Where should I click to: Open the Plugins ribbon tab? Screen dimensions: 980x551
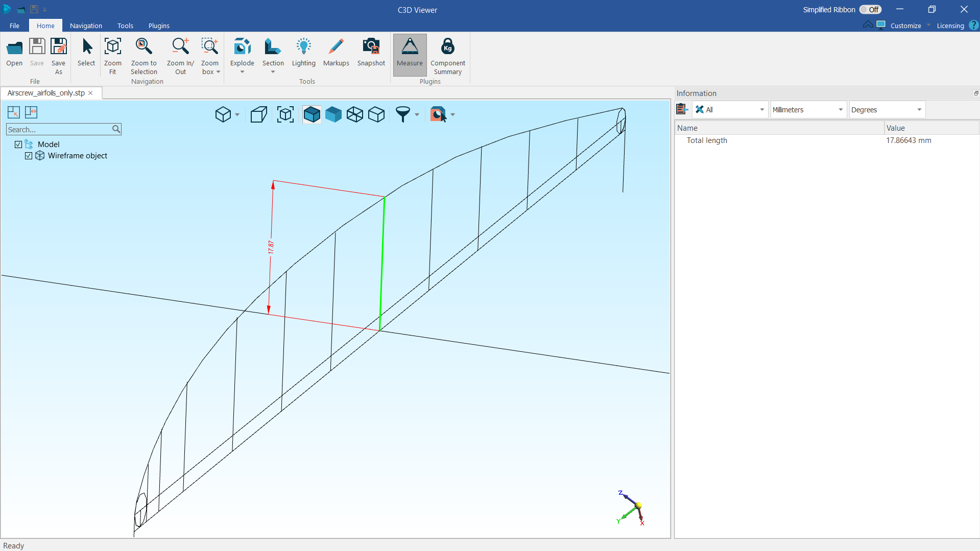(x=159, y=26)
